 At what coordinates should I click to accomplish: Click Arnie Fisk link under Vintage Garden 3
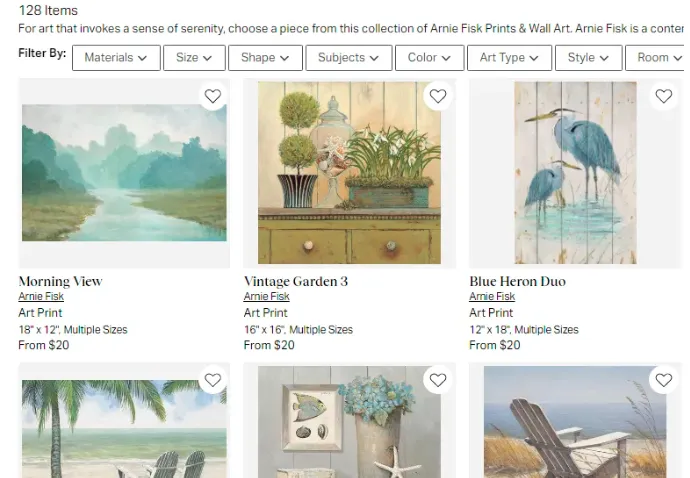267,297
